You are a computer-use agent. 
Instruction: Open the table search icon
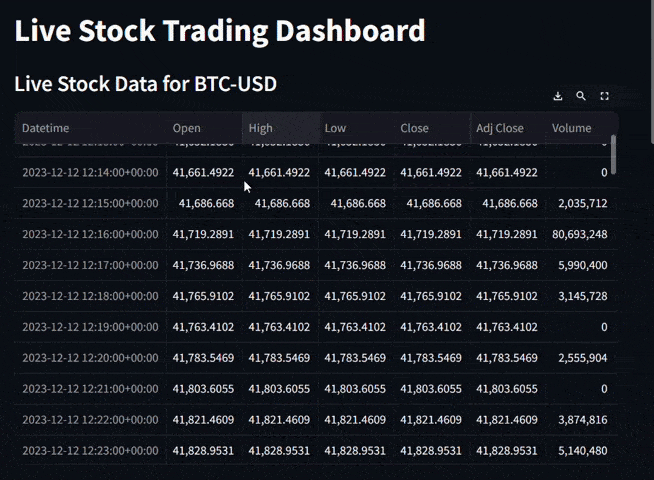(581, 96)
